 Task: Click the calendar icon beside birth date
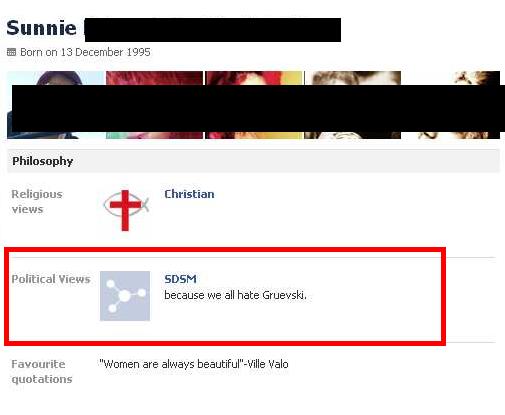coord(11,52)
